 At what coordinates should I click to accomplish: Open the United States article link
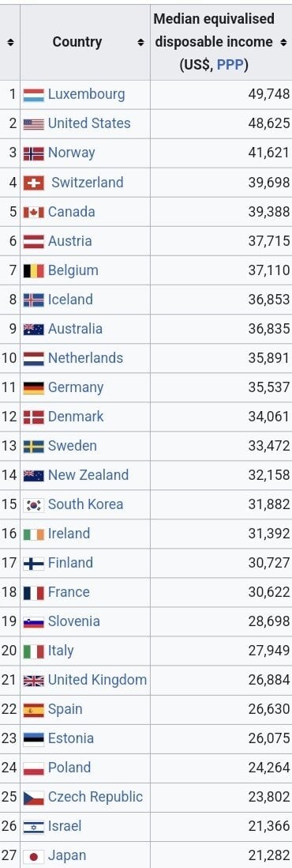(x=89, y=123)
